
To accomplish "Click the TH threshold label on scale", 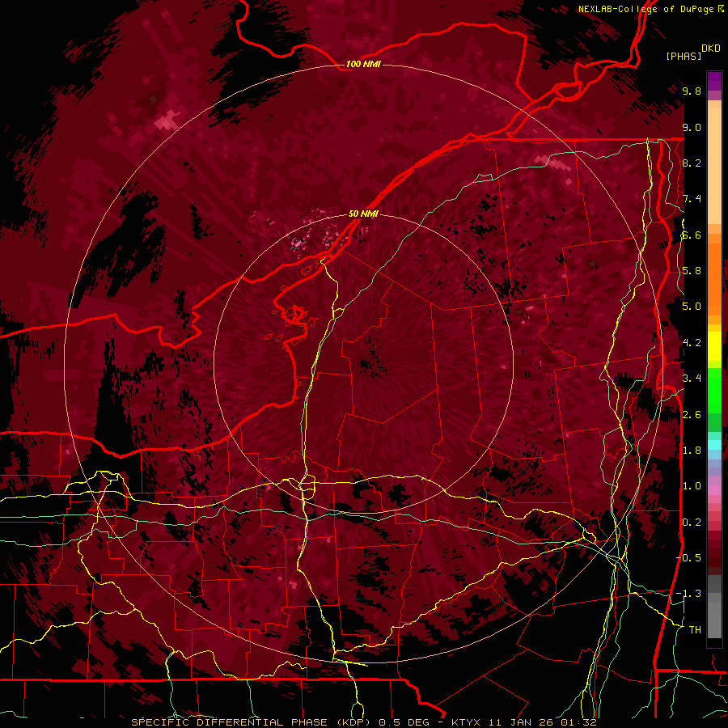I will [x=695, y=630].
